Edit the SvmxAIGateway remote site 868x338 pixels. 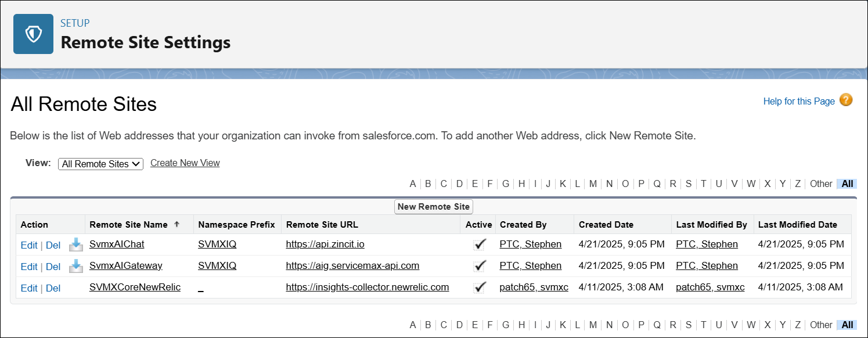click(x=29, y=267)
